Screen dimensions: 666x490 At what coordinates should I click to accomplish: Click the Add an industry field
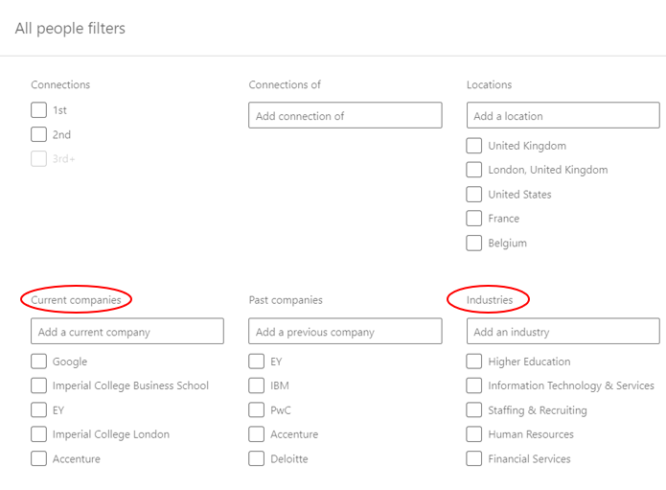coord(563,331)
